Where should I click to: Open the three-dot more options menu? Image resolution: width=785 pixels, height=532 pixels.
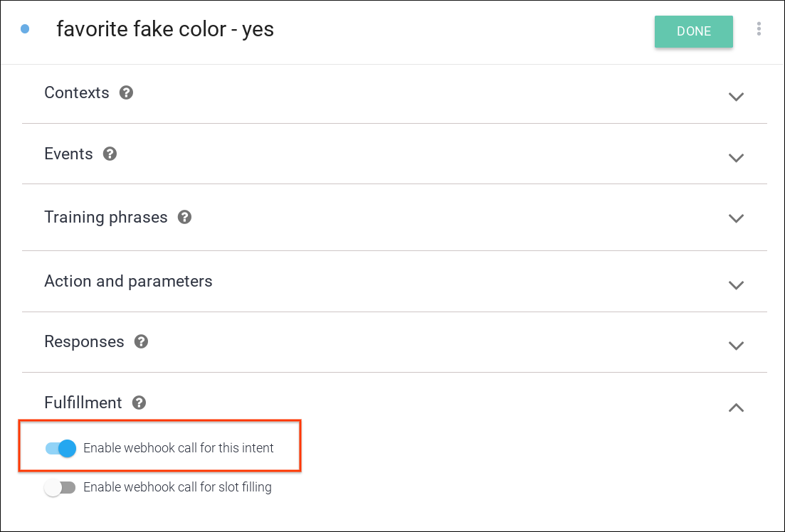tap(759, 29)
